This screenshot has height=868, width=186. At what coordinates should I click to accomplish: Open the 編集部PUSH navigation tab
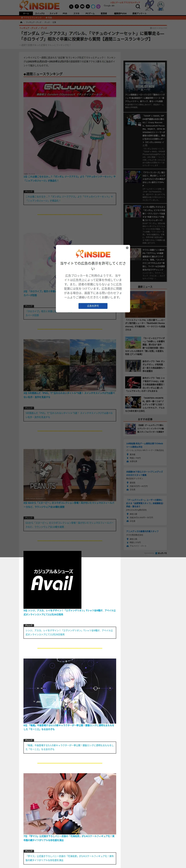pyautogui.click(x=120, y=13)
